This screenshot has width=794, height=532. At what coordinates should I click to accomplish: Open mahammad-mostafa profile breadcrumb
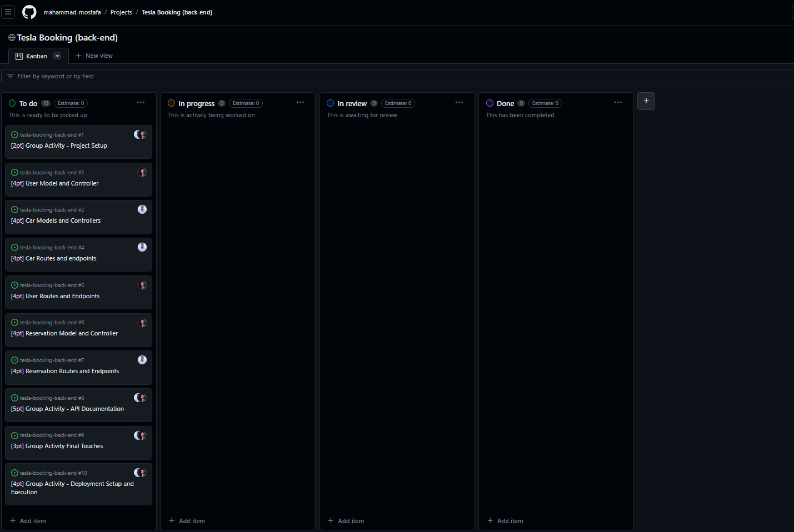tap(72, 12)
